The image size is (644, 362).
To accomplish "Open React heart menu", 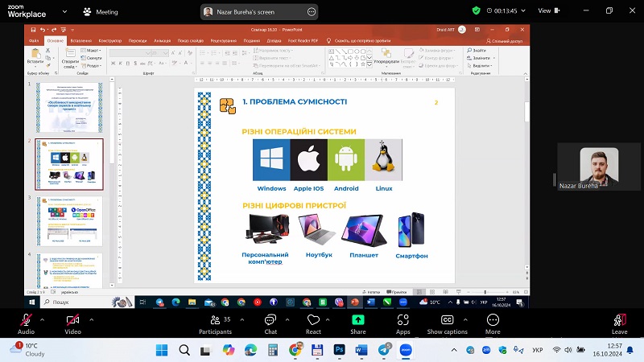I will tap(313, 324).
